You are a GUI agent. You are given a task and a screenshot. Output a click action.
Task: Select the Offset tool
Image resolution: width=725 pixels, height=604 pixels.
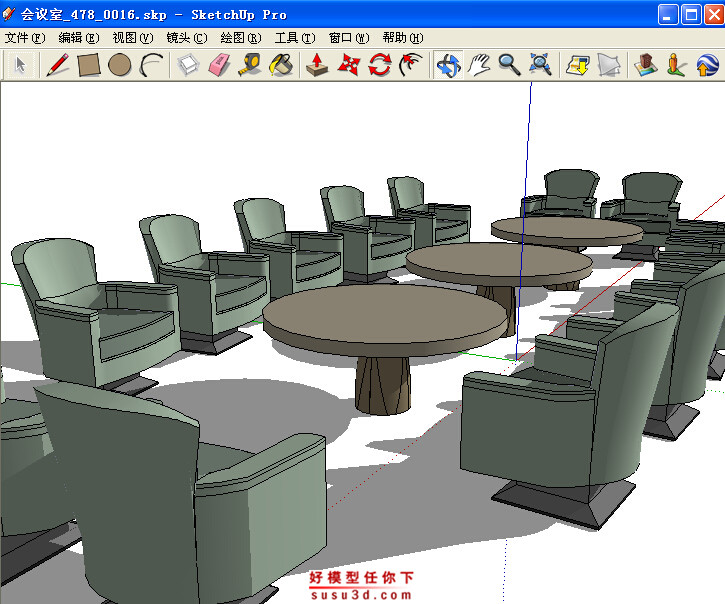411,65
